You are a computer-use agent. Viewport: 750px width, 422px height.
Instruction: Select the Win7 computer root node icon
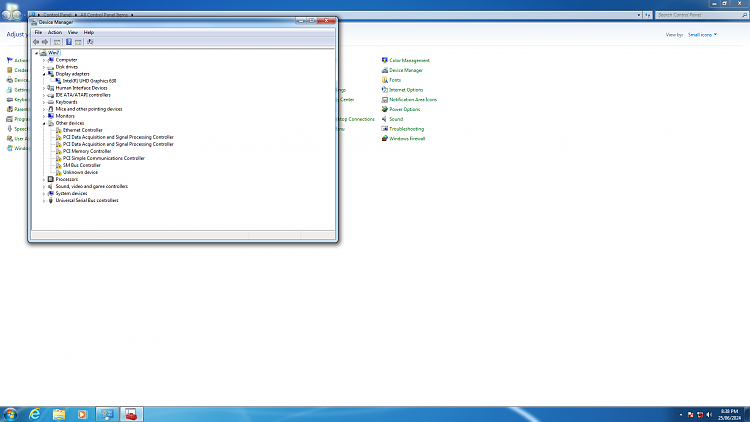pyautogui.click(x=43, y=53)
